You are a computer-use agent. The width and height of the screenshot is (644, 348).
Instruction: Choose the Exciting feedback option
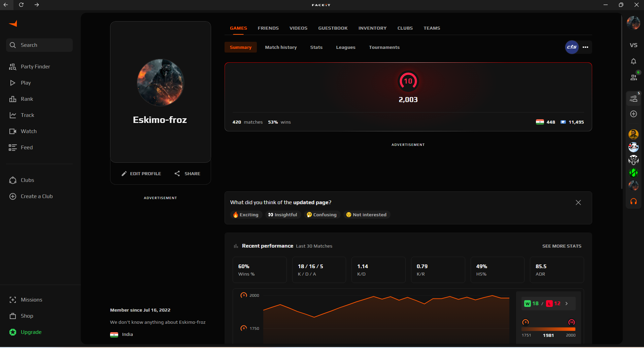coord(246,215)
